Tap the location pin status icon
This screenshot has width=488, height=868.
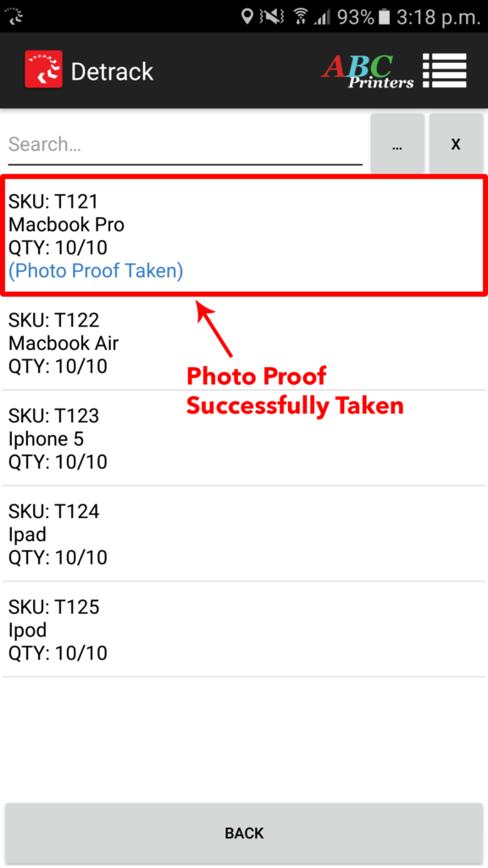coord(247,16)
